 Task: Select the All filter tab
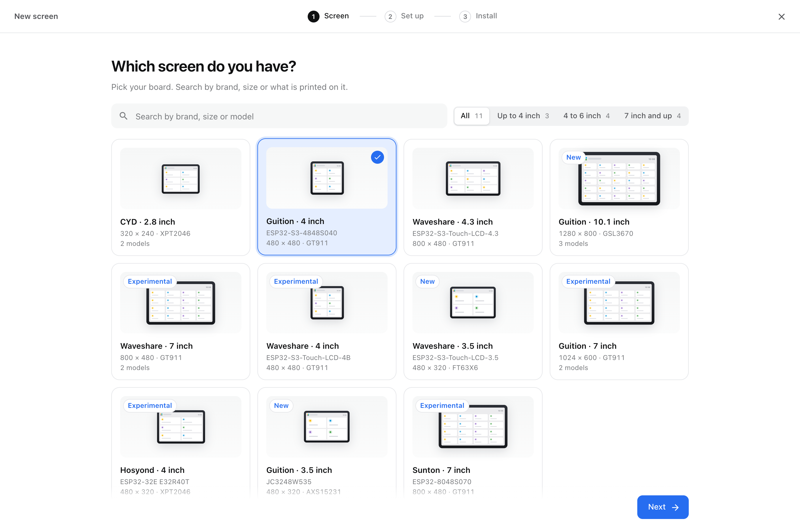pos(471,116)
